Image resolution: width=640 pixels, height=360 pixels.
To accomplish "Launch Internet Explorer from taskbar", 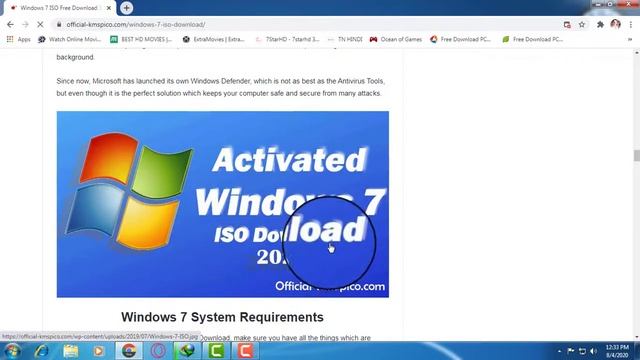I will [42, 351].
